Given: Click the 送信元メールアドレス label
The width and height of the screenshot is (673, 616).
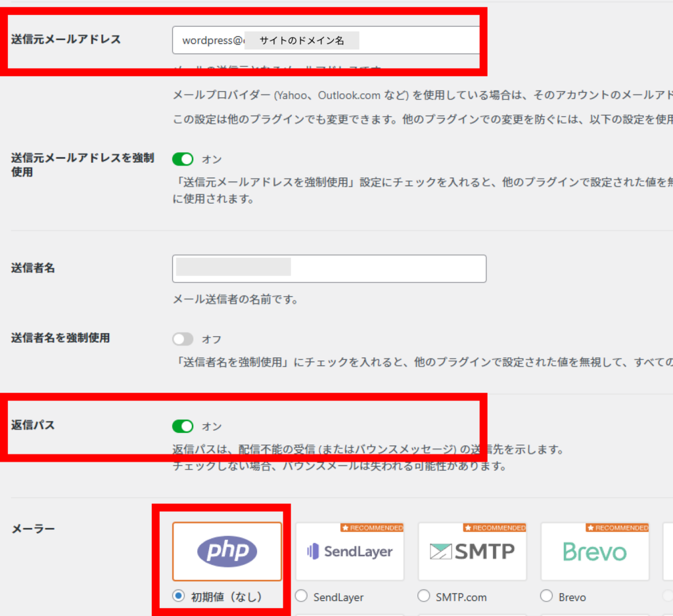Looking at the screenshot, I should (66, 39).
